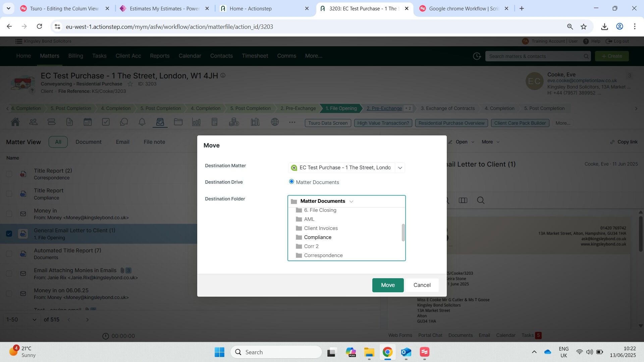Select the Matter Documents radio button
Image resolution: width=644 pixels, height=362 pixels.
click(x=291, y=182)
